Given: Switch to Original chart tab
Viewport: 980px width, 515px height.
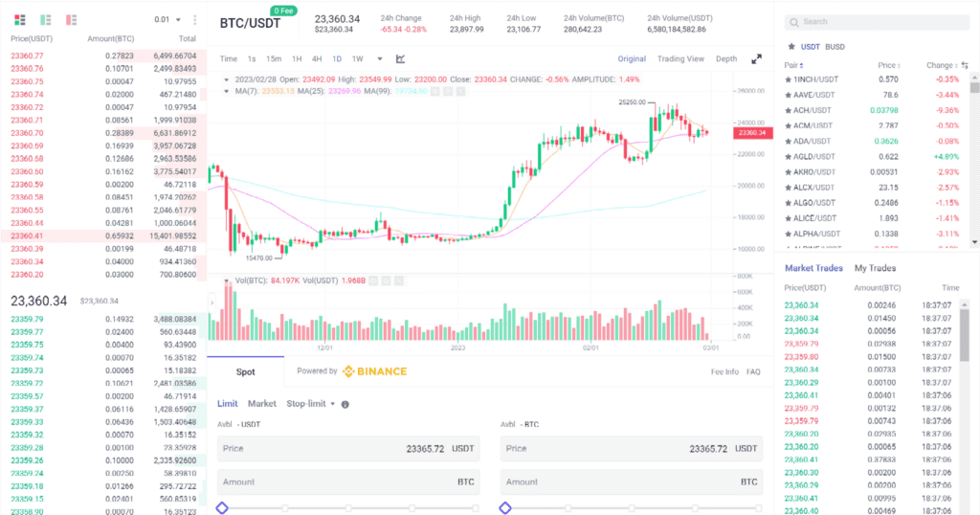Looking at the screenshot, I should (x=632, y=58).
